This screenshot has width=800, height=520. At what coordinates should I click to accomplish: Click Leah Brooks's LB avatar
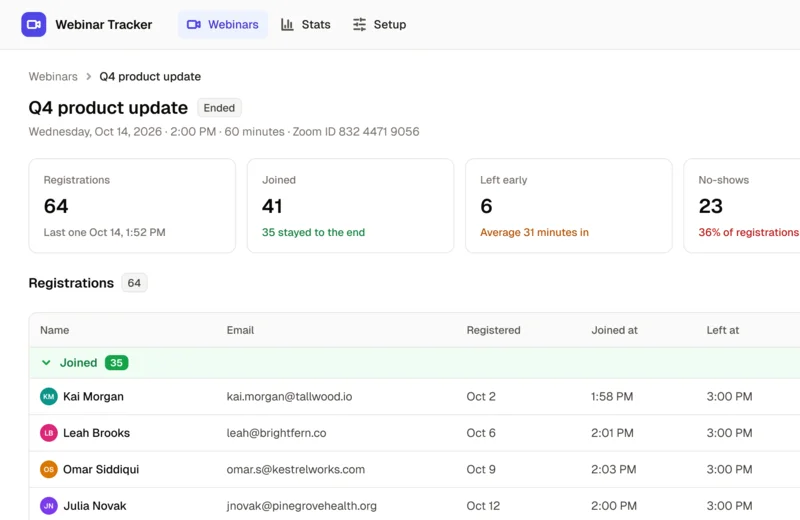pyautogui.click(x=48, y=433)
